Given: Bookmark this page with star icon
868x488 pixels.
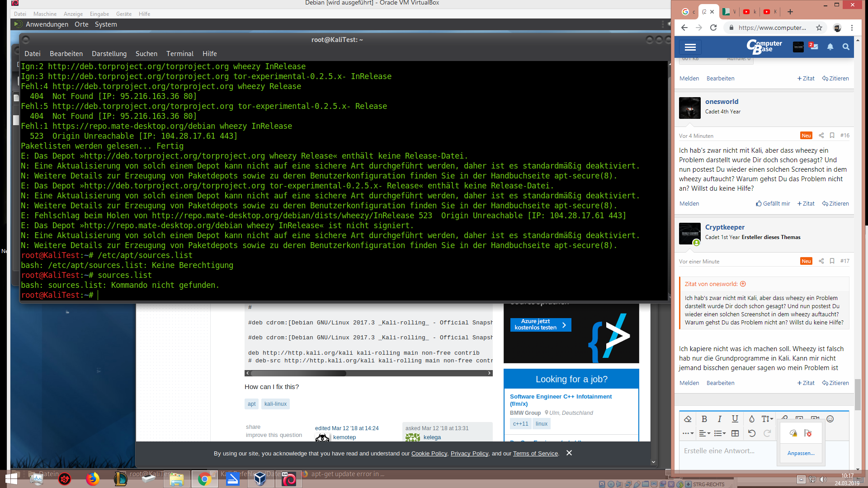Looking at the screenshot, I should pos(819,28).
